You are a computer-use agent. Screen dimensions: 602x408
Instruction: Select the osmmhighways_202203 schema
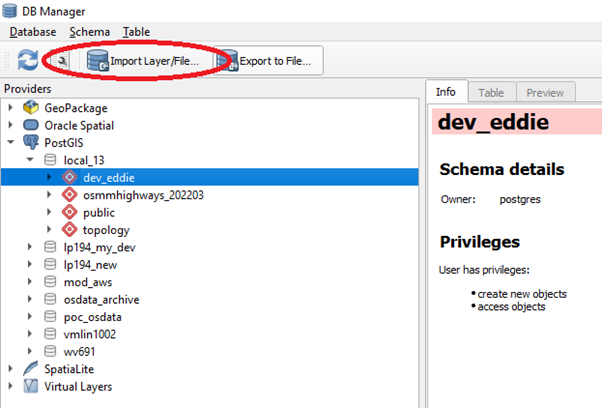[143, 195]
